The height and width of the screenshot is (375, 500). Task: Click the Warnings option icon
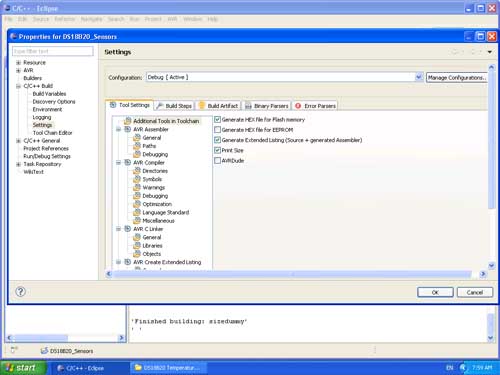pos(137,187)
